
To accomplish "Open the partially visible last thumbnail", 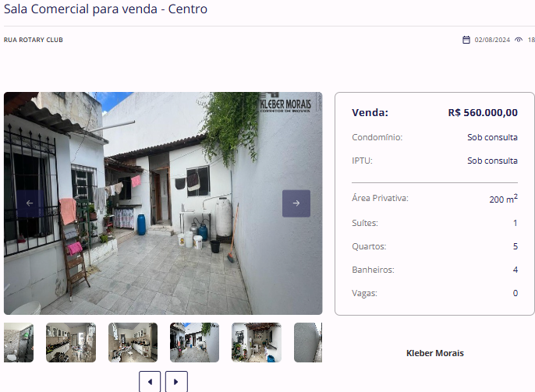I will (x=308, y=342).
